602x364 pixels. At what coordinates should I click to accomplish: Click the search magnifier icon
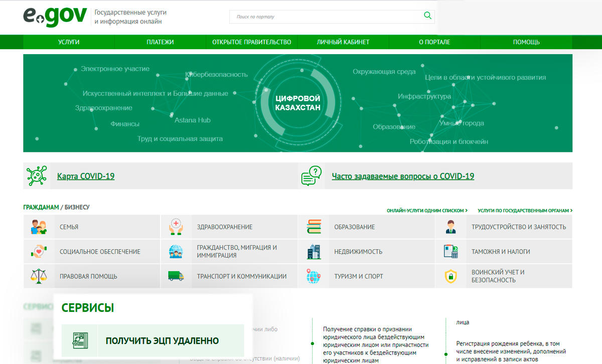[x=427, y=16]
